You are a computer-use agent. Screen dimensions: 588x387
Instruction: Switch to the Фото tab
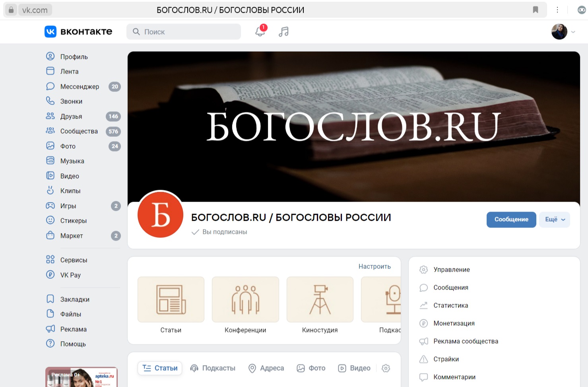pos(311,368)
